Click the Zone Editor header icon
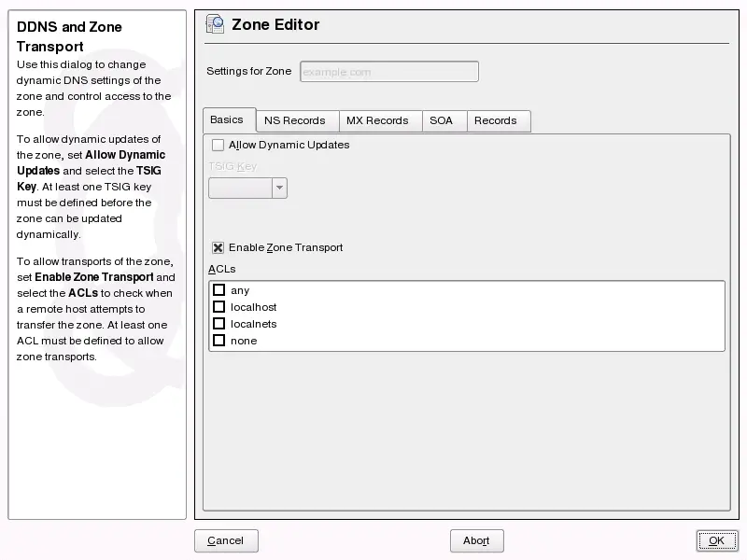 [x=215, y=24]
